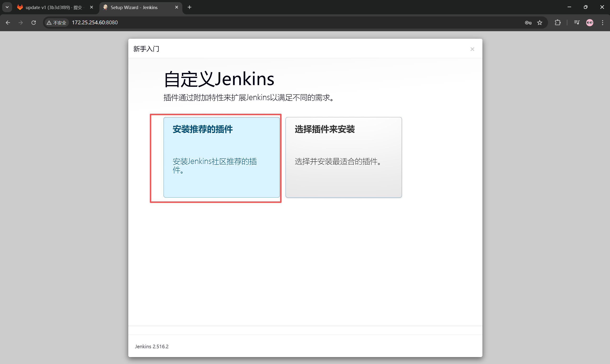The image size is (610, 364).
Task: Open the media control playlist icon
Action: [577, 23]
